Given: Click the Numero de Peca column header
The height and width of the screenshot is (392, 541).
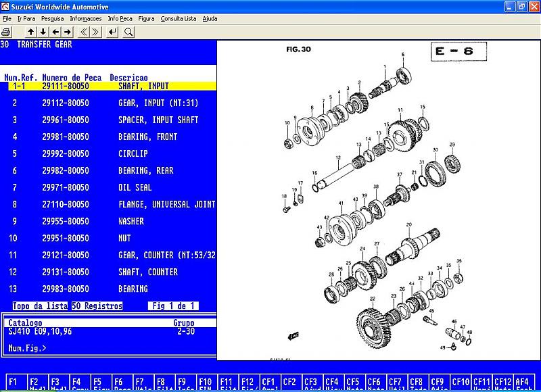Looking at the screenshot, I should pos(72,78).
